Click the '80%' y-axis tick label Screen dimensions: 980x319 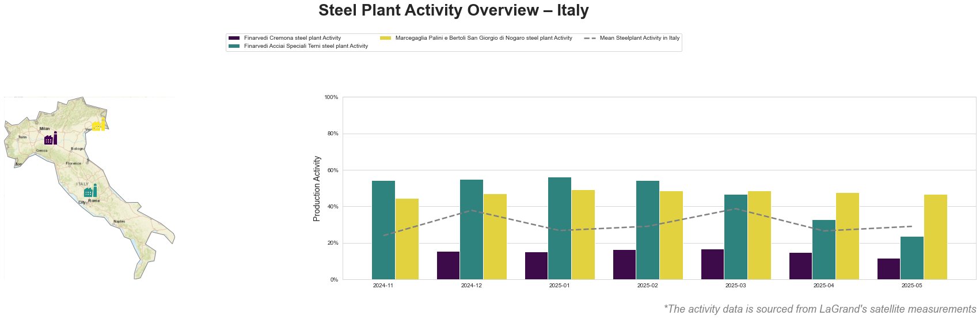(x=333, y=134)
